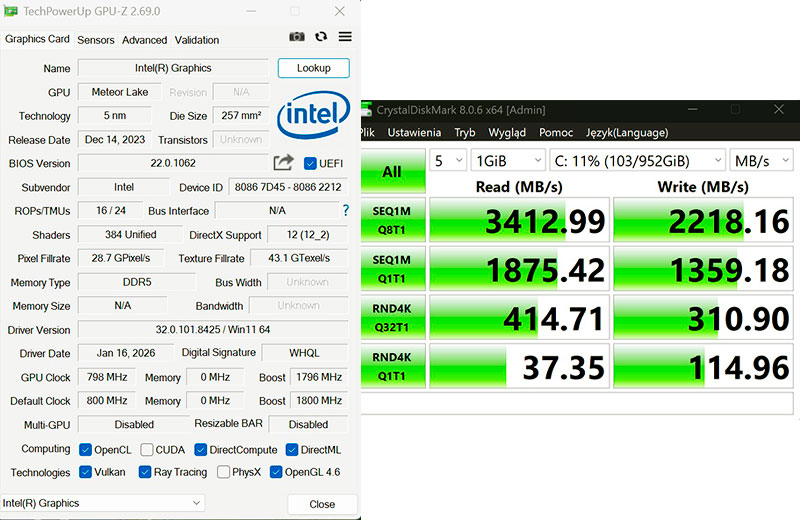
Task: Click the Intel logo in GPU-Z
Action: [313, 115]
